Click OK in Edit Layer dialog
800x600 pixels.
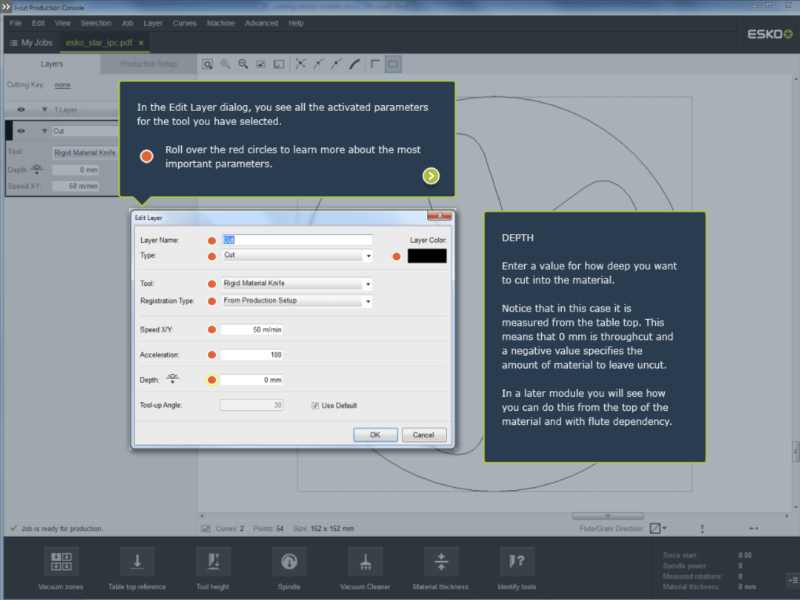pos(376,435)
